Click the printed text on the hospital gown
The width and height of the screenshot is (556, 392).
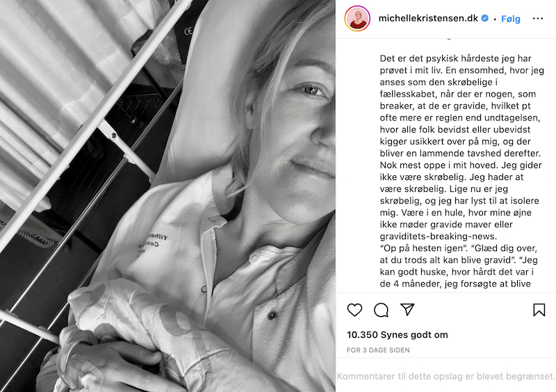tap(152, 243)
